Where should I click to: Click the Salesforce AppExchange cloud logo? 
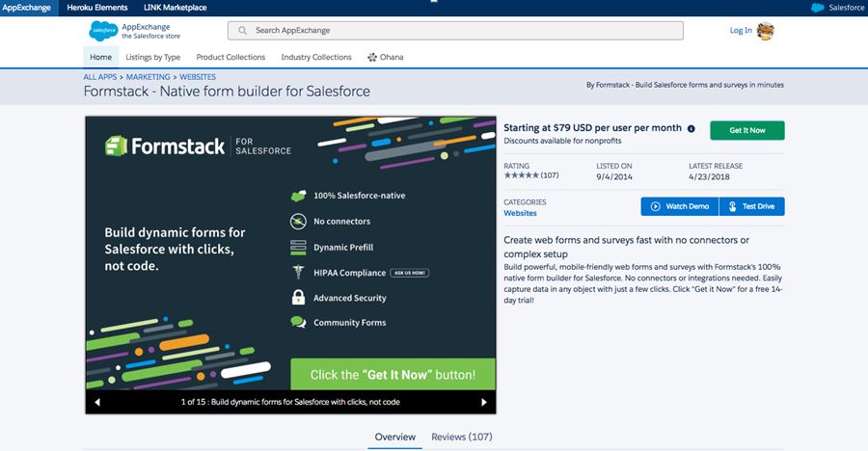point(103,31)
